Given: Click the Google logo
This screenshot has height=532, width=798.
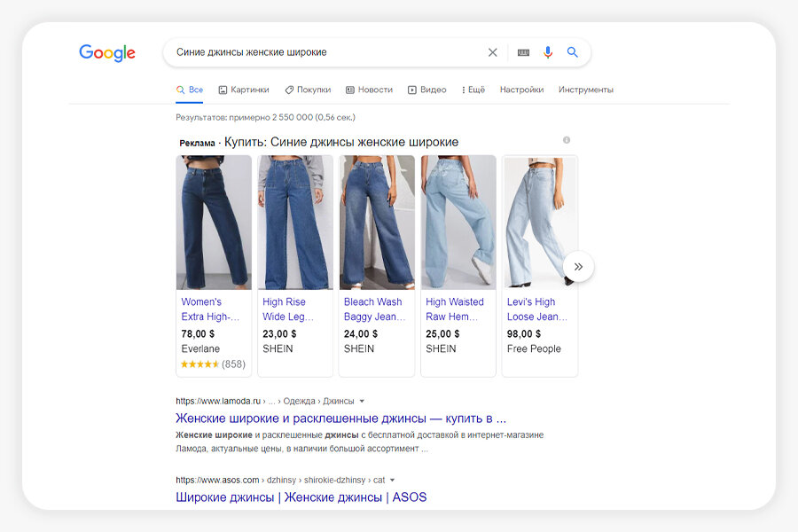Looking at the screenshot, I should 107,53.
